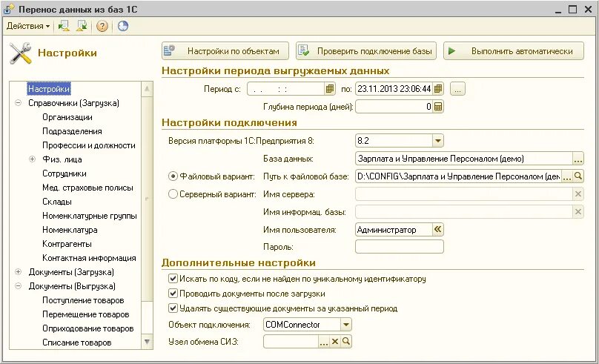Click Настройки по объектам button

(x=225, y=51)
